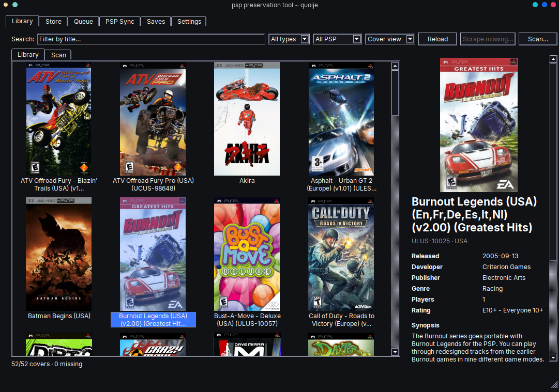The width and height of the screenshot is (559, 392).
Task: Open the Store tab
Action: [53, 21]
